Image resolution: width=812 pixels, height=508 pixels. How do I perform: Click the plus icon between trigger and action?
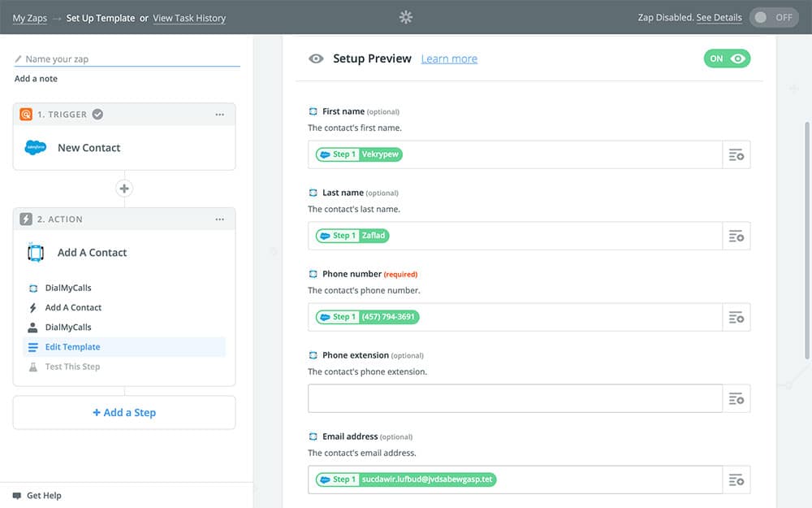coord(124,189)
